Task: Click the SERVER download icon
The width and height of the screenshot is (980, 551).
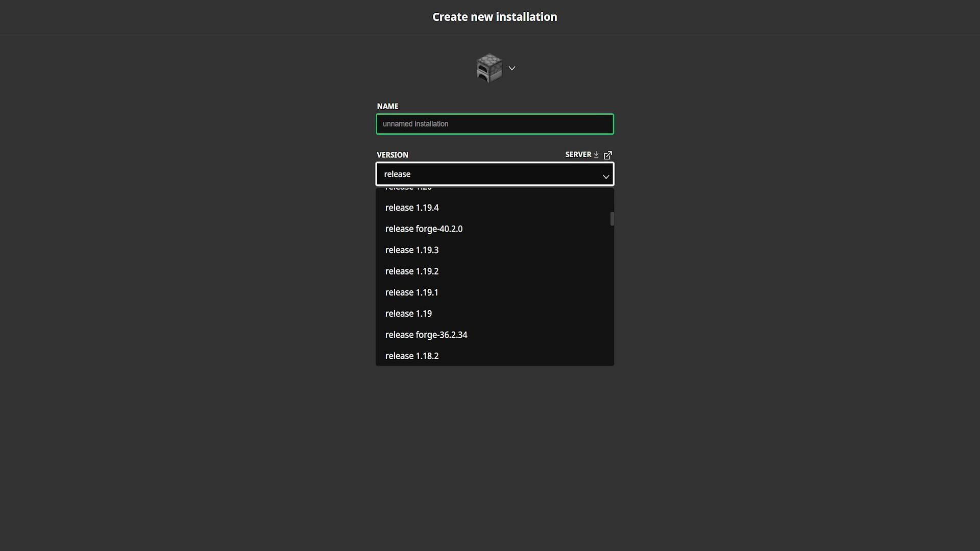Action: [x=596, y=154]
